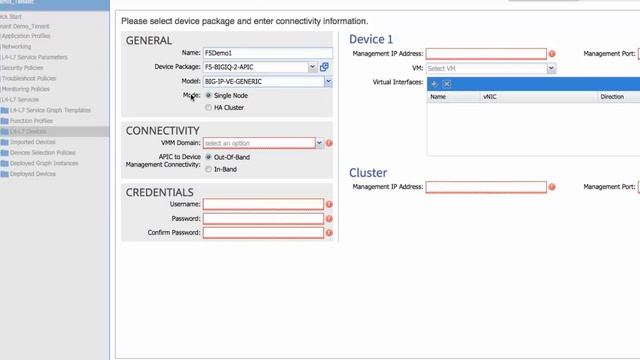Click Deployed Devices folder icon

click(x=4, y=174)
